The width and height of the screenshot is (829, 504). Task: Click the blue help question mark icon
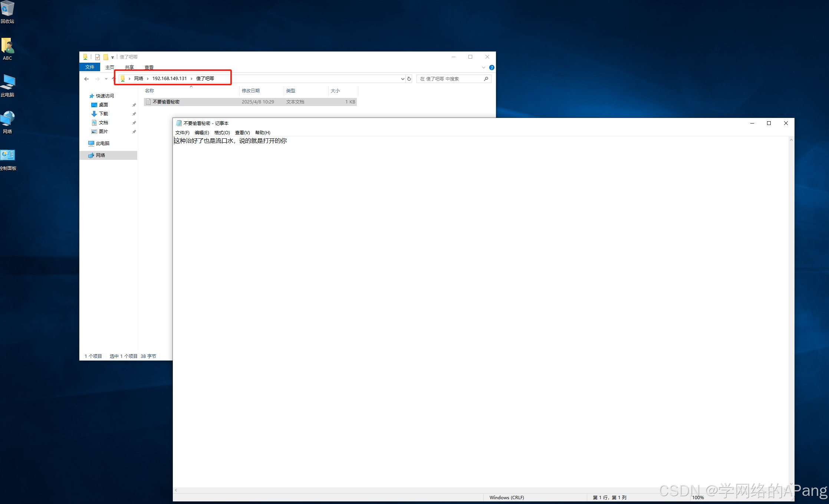point(491,67)
